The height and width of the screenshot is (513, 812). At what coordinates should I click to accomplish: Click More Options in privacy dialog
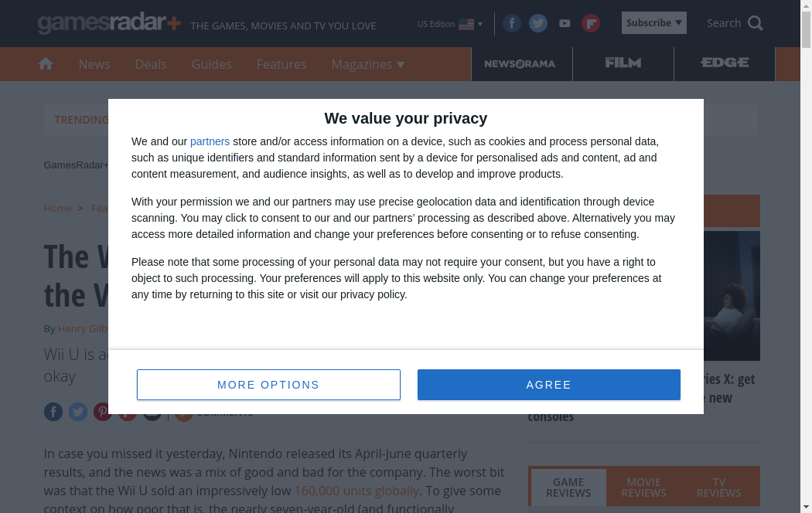[268, 385]
